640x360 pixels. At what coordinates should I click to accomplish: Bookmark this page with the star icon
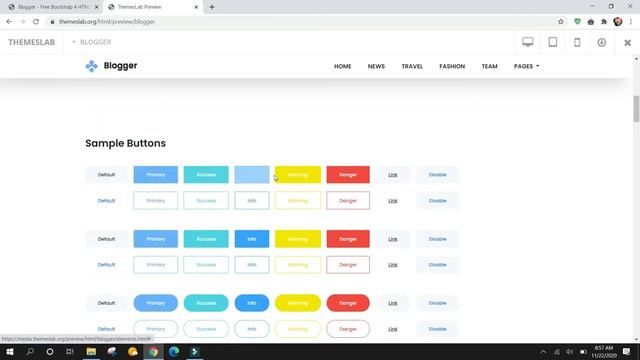(560, 22)
